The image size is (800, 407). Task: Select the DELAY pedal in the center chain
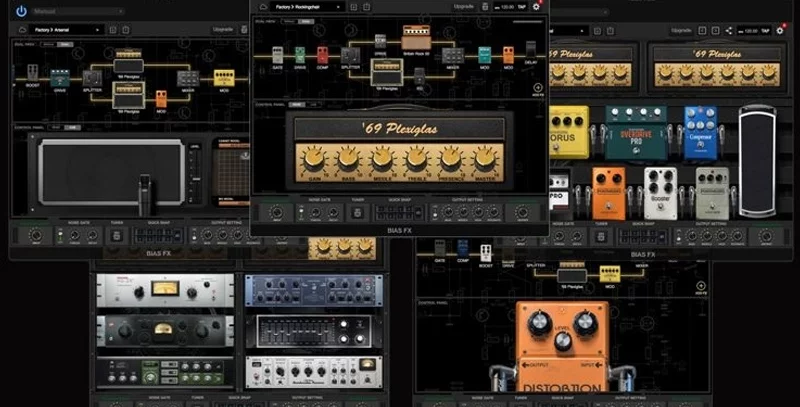point(531,51)
